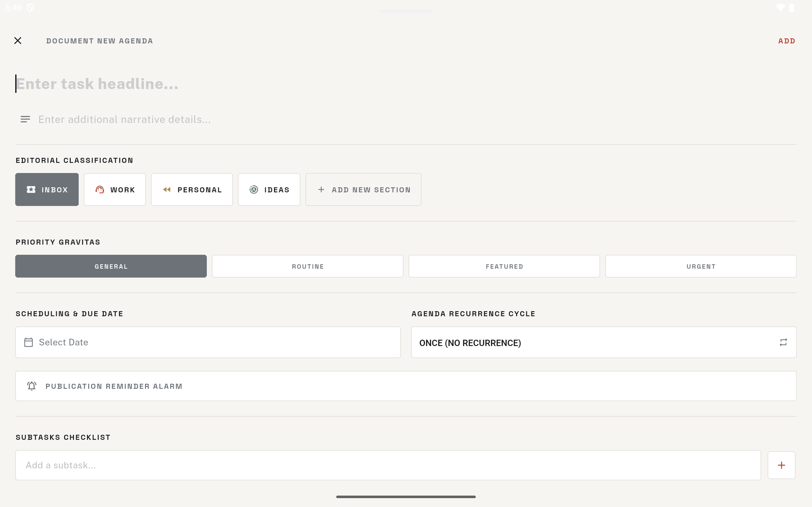The height and width of the screenshot is (507, 812).
Task: Close the new agenda form
Action: tap(18, 41)
